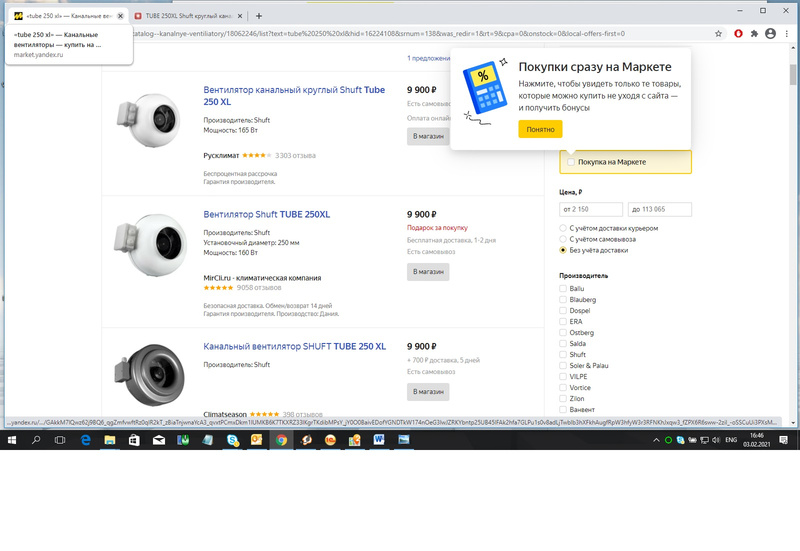Open the Вентилятор Shuft TUBE 250XL link
The image size is (800, 551).
pos(266,214)
